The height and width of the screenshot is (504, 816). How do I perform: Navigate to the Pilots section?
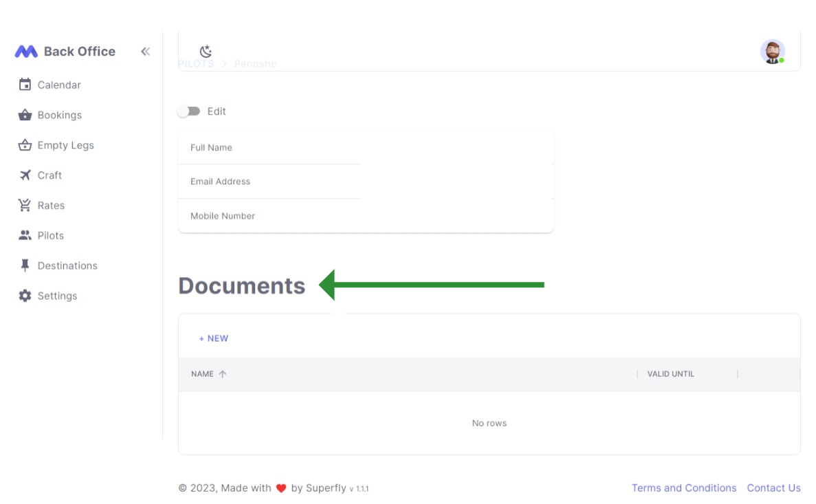(x=52, y=235)
